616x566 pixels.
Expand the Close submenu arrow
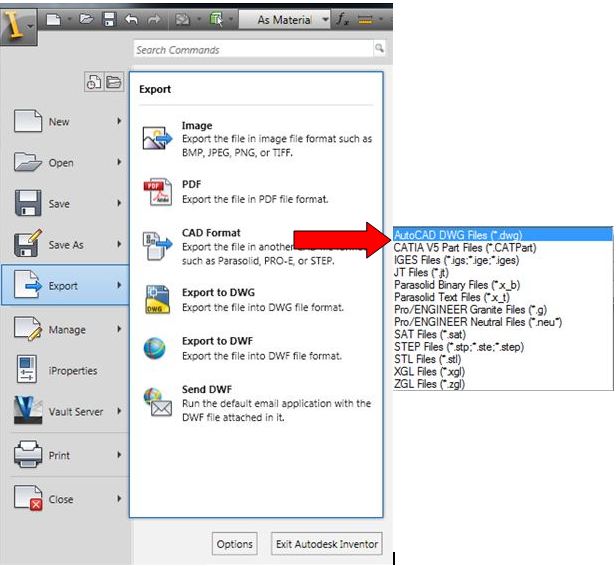pyautogui.click(x=119, y=499)
